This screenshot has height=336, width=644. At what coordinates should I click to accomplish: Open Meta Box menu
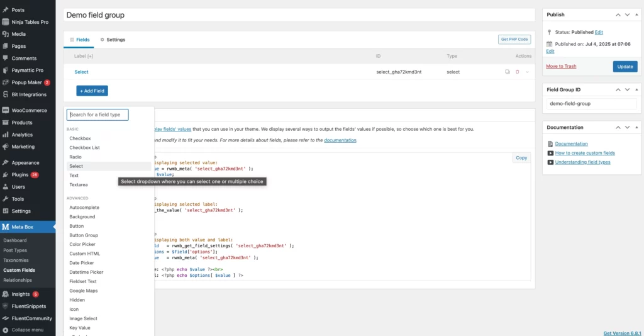[22, 227]
